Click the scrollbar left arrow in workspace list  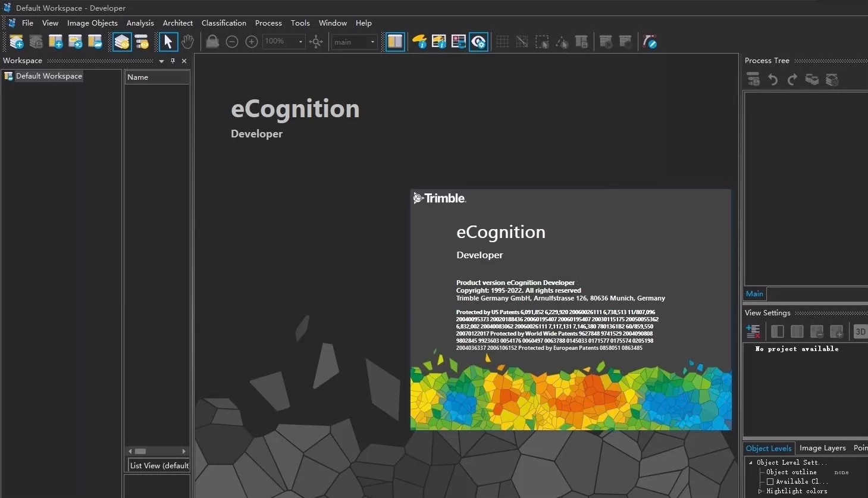pyautogui.click(x=130, y=451)
